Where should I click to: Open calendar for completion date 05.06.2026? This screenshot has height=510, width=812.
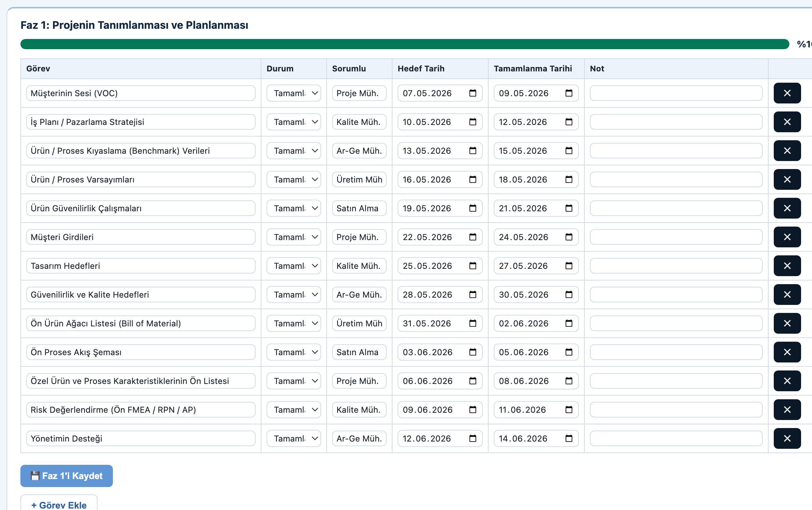pyautogui.click(x=569, y=352)
